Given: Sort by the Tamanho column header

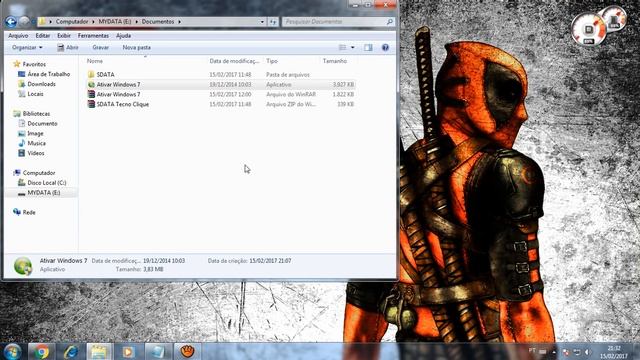Looking at the screenshot, I should (x=335, y=61).
